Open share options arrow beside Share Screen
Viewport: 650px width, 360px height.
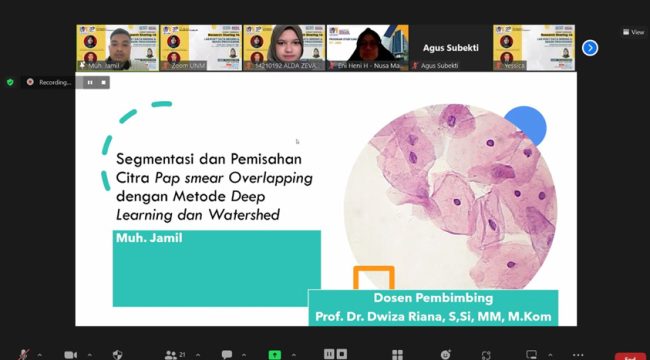coord(293,355)
